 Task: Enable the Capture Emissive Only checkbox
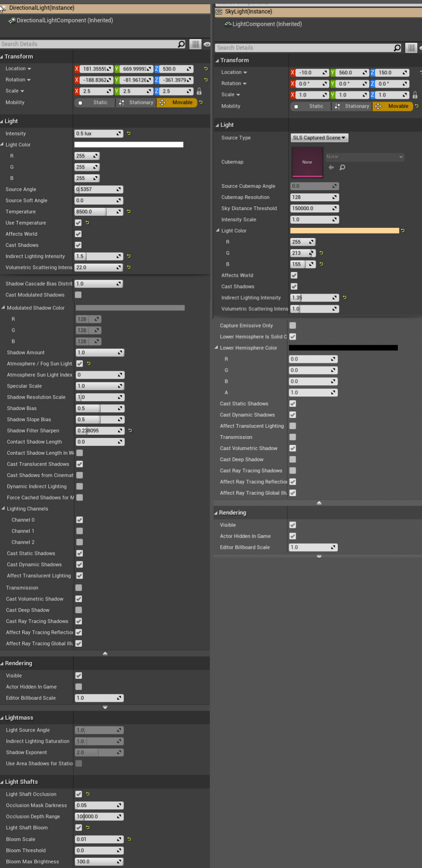(x=293, y=326)
